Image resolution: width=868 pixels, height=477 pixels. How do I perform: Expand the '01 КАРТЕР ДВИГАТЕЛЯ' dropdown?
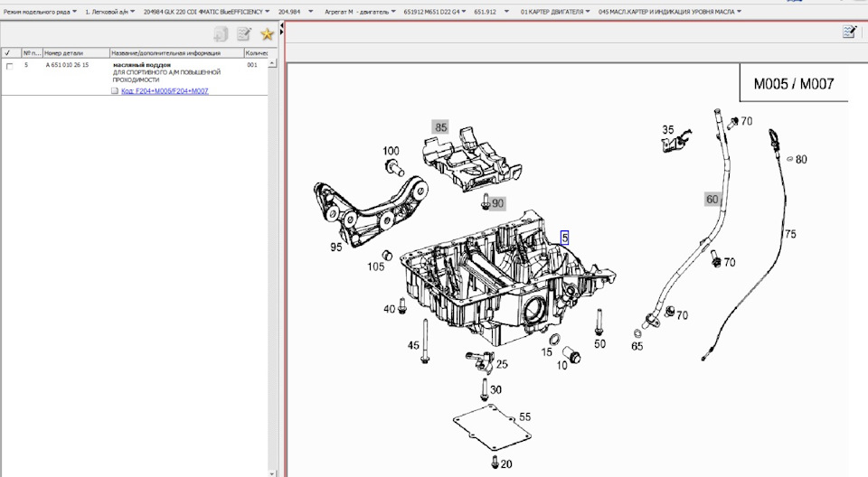click(555, 12)
